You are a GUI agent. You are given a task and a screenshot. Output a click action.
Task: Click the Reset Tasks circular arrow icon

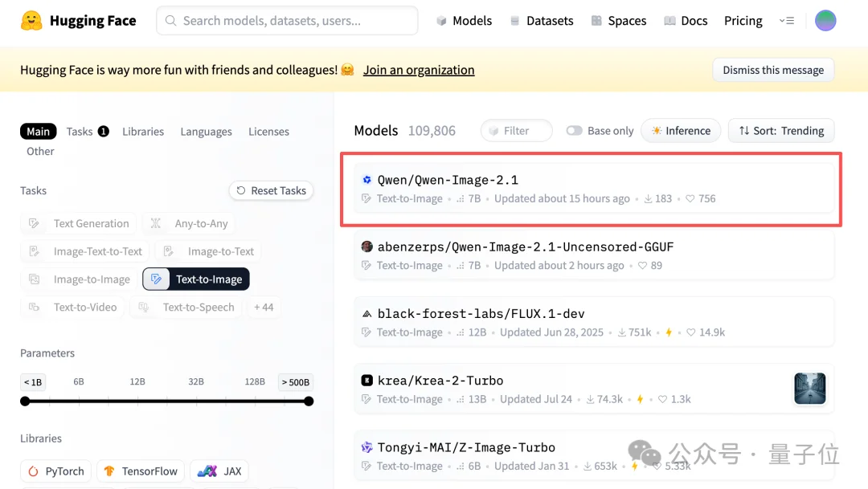(241, 190)
